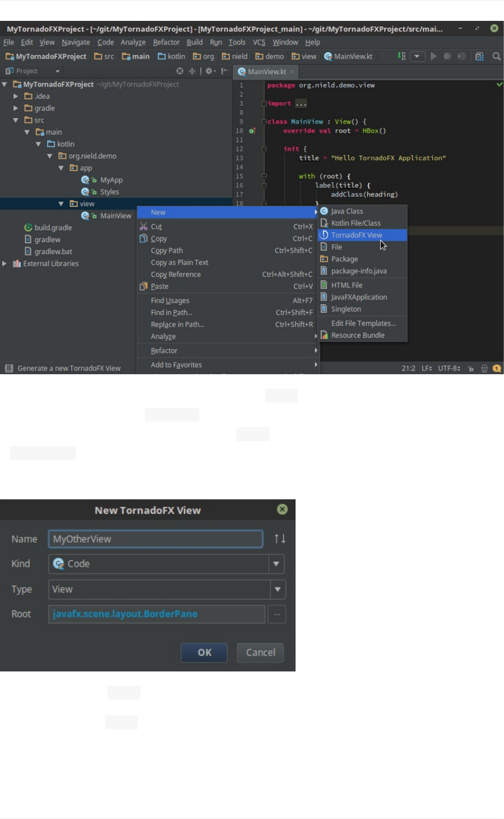Collapse the org.nield.demo package

tap(50, 156)
